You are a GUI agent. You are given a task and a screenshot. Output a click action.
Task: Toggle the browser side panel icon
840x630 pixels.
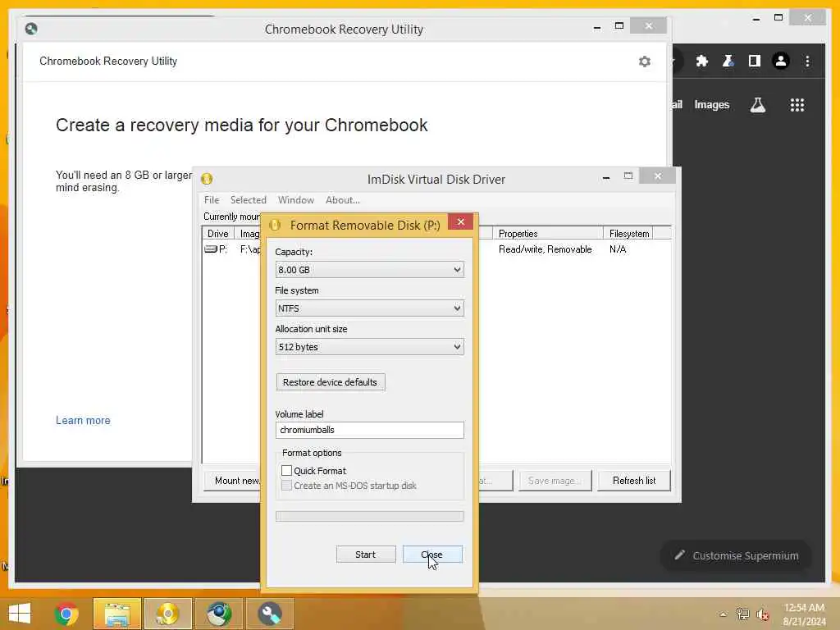pyautogui.click(x=755, y=61)
